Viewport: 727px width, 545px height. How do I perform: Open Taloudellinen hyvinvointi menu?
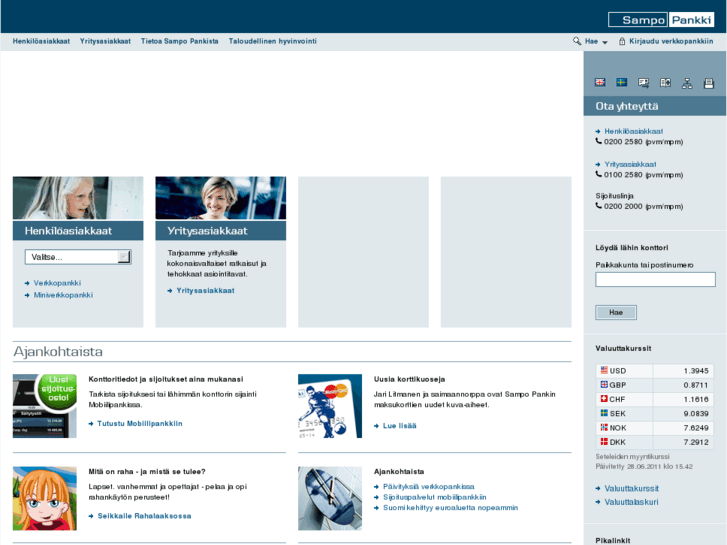(x=273, y=41)
